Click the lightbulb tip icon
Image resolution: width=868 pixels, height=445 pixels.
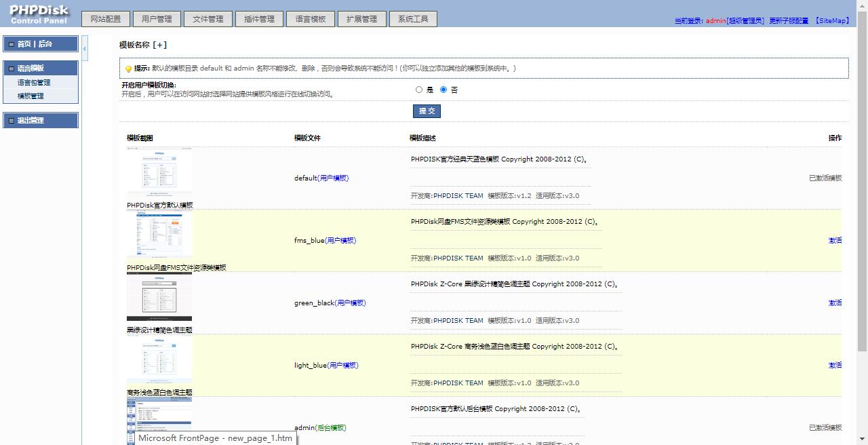tap(128, 69)
